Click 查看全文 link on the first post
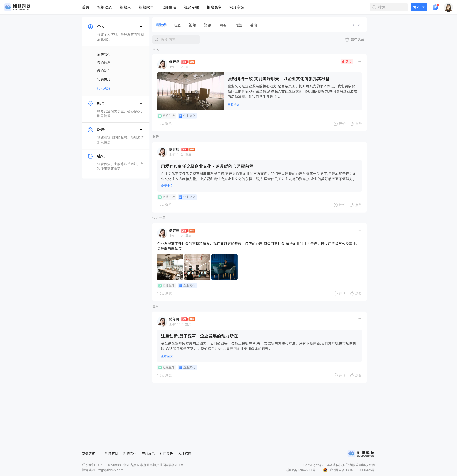457x476 pixels. [x=233, y=105]
